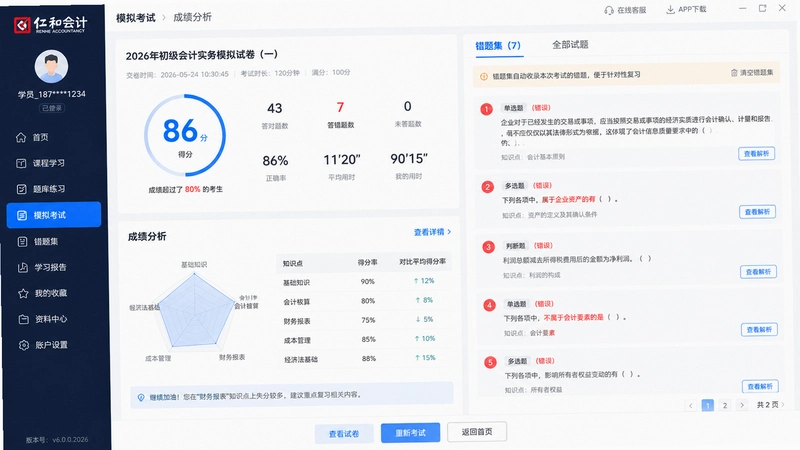
Task: Click the 对比平均得分率 column header
Action: [422, 262]
